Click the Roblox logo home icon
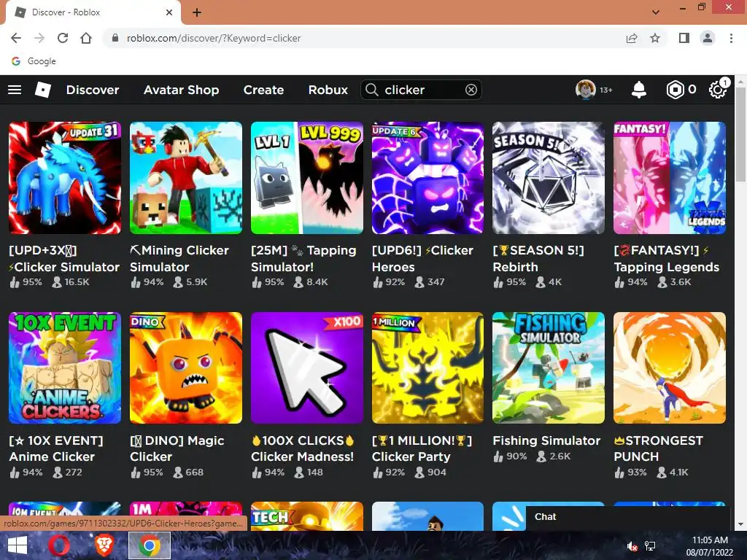The width and height of the screenshot is (747, 560). pos(43,90)
